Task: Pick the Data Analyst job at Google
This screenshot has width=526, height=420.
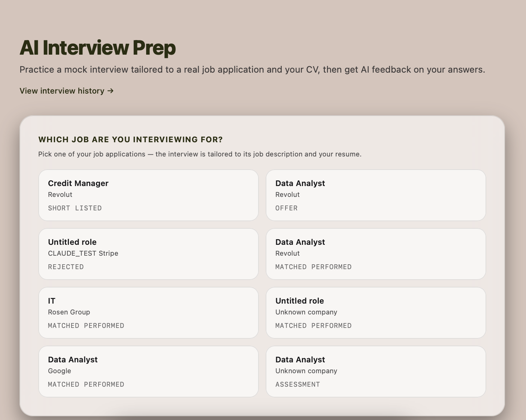Action: tap(148, 372)
